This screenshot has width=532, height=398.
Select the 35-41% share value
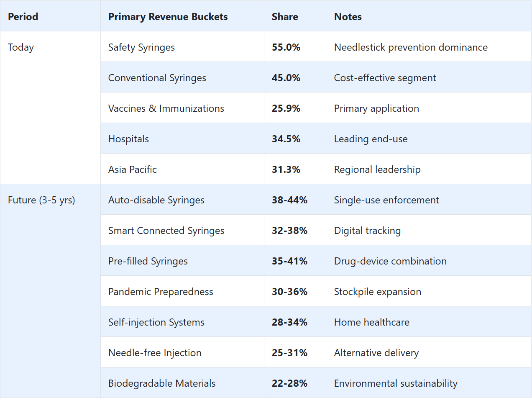pyautogui.click(x=289, y=261)
